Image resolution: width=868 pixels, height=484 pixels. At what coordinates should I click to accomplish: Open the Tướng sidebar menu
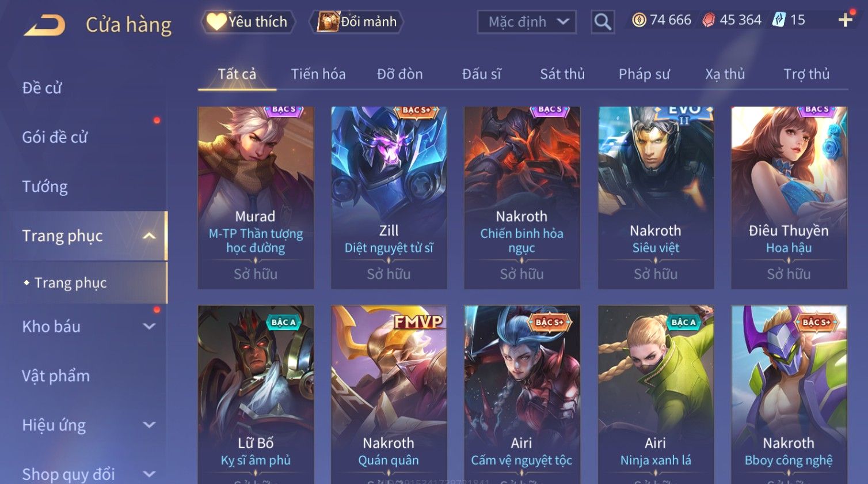pyautogui.click(x=45, y=187)
